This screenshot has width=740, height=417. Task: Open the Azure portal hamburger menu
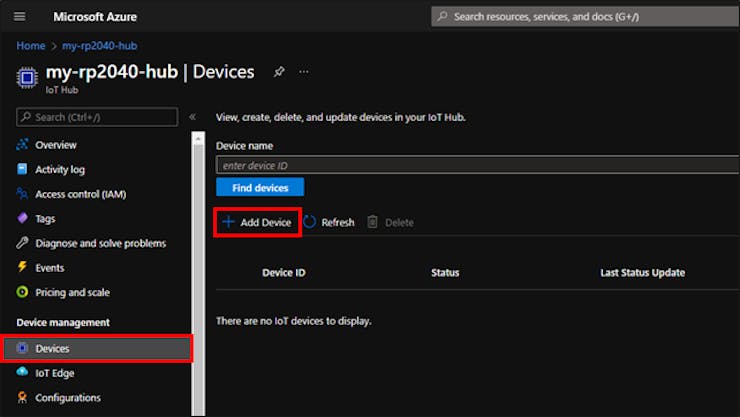tap(20, 17)
